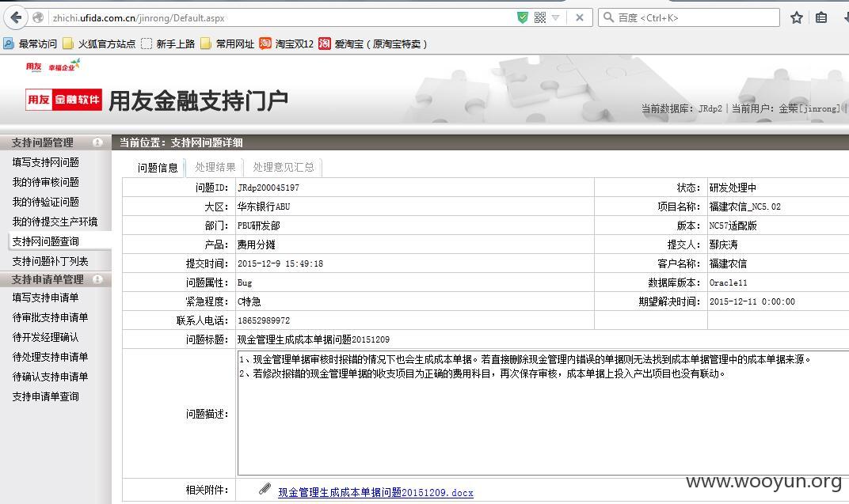Click the 问题ID value JRdp200045197
This screenshot has height=504, width=849.
pyautogui.click(x=268, y=188)
